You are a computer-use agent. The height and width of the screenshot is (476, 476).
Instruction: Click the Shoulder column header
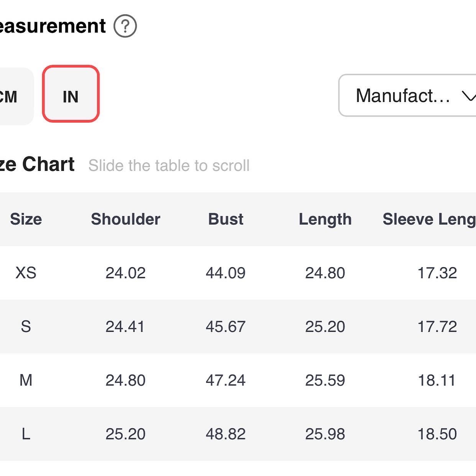(125, 219)
